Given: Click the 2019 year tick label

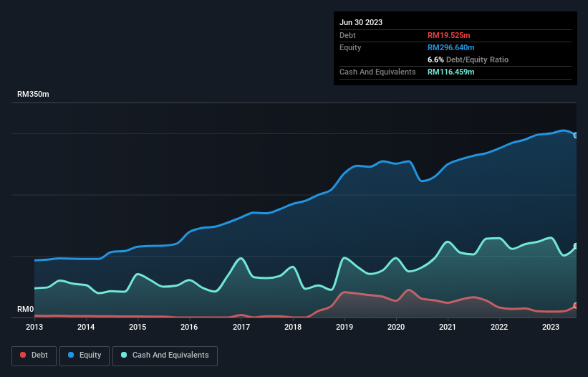Looking at the screenshot, I should click(344, 327).
